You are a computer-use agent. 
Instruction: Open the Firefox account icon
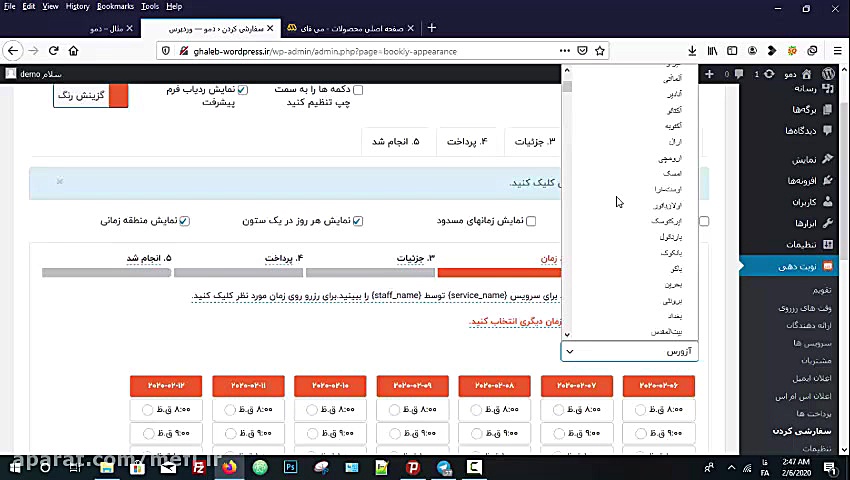coord(752,51)
